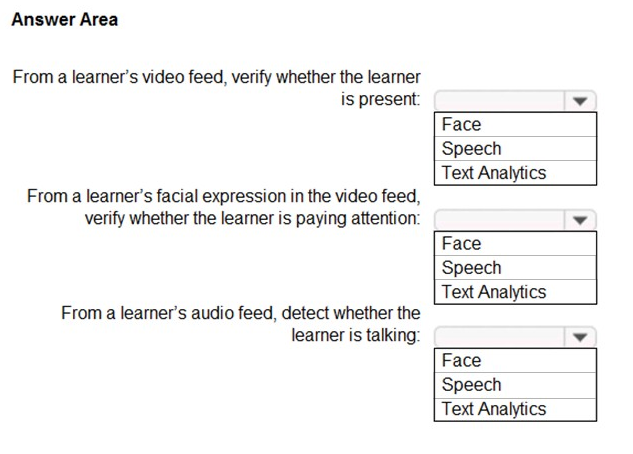Choose Face for paying attention question
The width and height of the screenshot is (633, 454).
tap(515, 244)
